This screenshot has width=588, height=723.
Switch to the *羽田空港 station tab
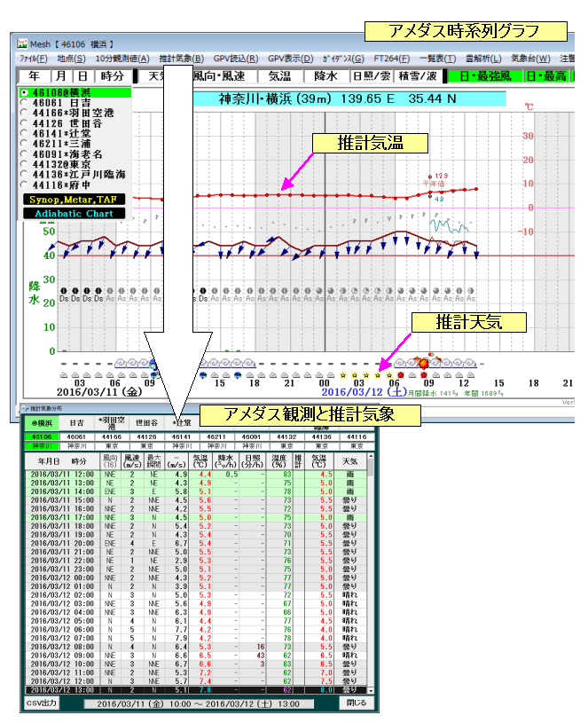click(112, 423)
